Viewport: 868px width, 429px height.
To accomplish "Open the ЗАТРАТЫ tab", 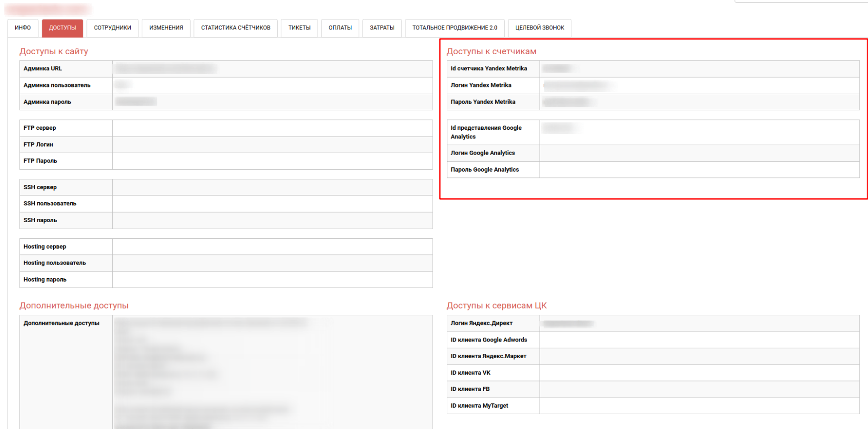I will [x=382, y=28].
